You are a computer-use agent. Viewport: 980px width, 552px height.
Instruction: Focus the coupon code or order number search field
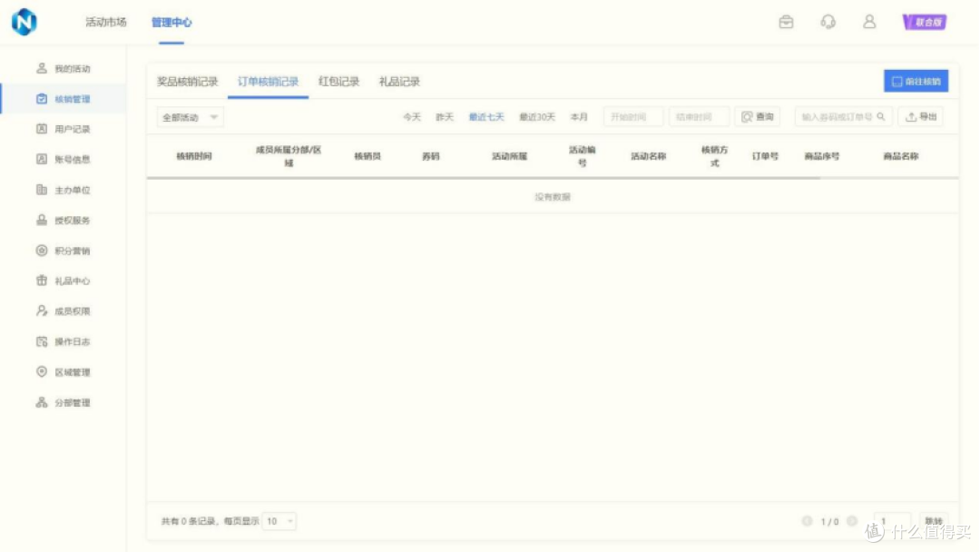(x=843, y=117)
